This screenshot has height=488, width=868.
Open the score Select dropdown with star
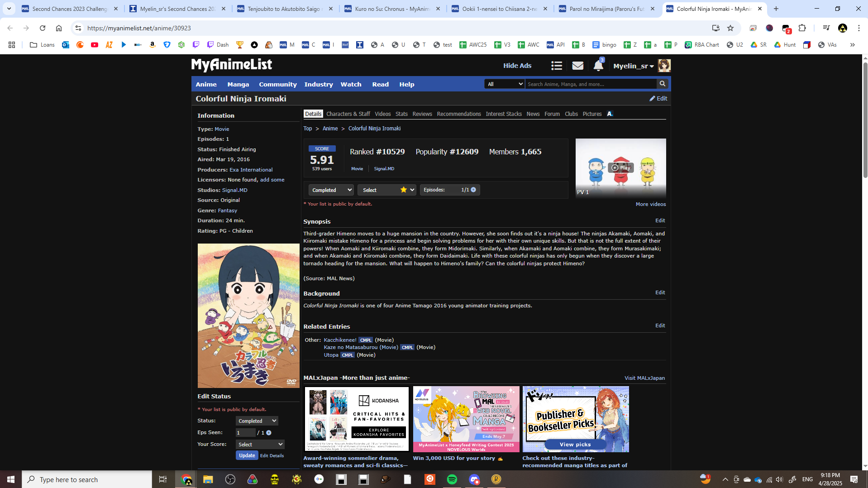[x=386, y=190]
